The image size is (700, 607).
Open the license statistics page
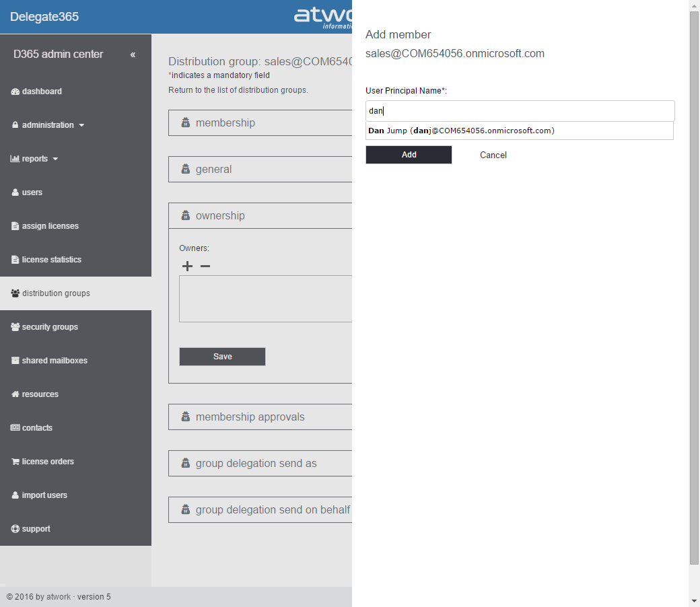tap(52, 260)
